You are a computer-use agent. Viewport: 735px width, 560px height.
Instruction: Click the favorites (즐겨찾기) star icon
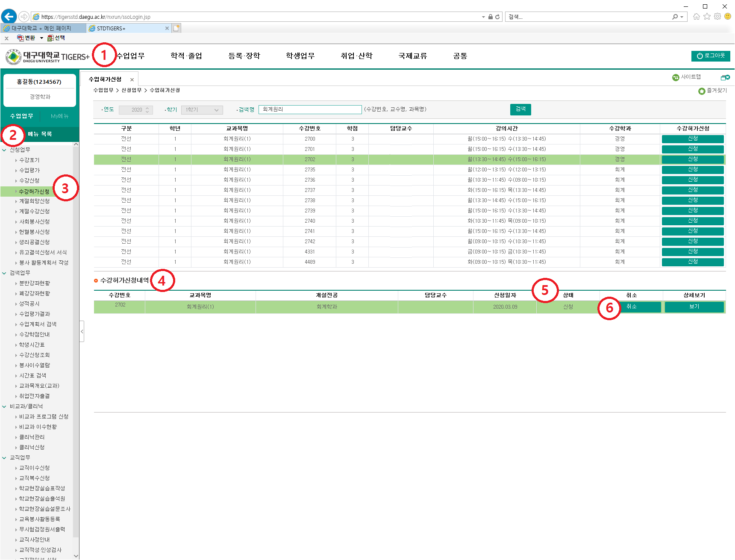[702, 91]
